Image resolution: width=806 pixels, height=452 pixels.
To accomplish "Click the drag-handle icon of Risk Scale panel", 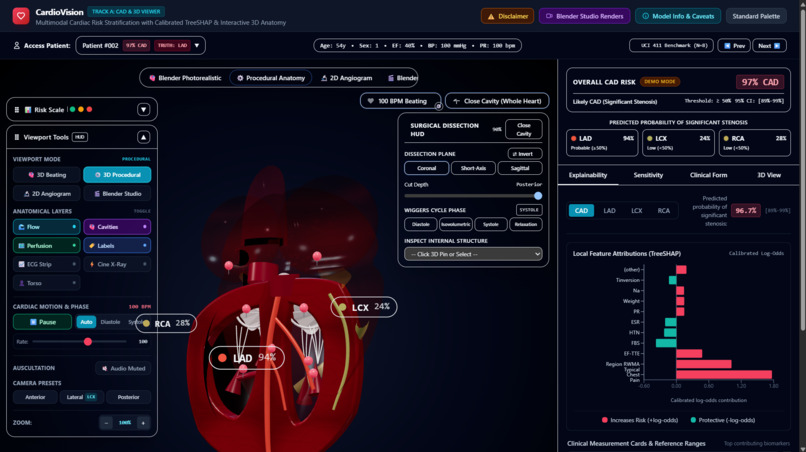I will (16, 110).
